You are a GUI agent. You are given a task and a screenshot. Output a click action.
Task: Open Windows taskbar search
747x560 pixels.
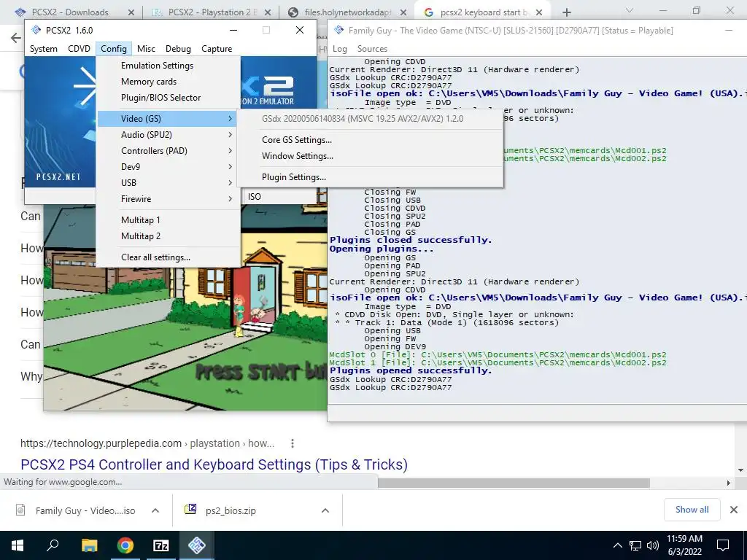53,545
